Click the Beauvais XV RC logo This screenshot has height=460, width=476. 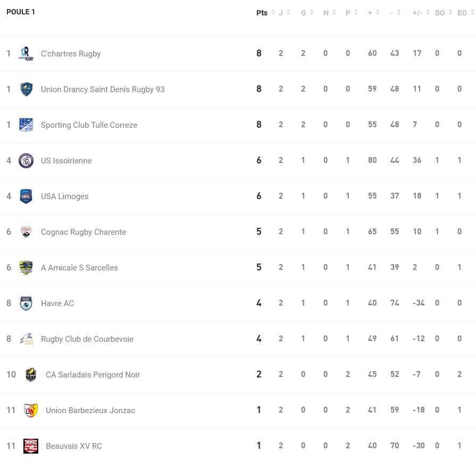click(31, 446)
